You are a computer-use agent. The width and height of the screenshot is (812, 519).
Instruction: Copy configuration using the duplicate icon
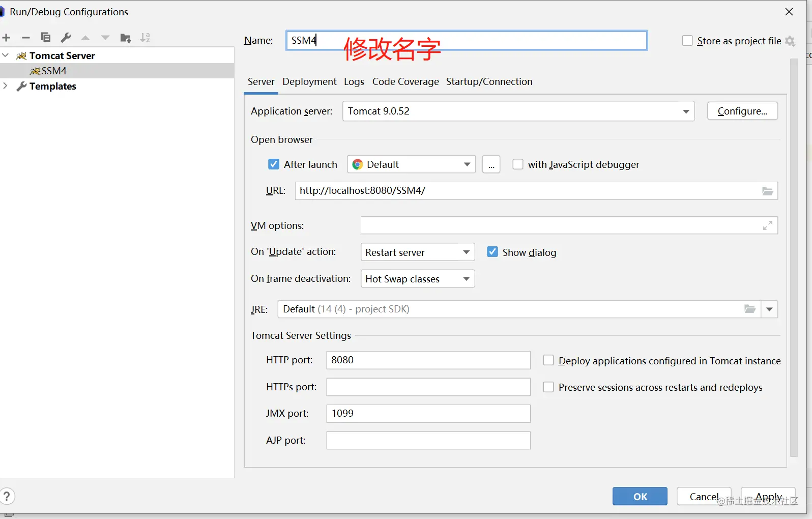pyautogui.click(x=46, y=38)
